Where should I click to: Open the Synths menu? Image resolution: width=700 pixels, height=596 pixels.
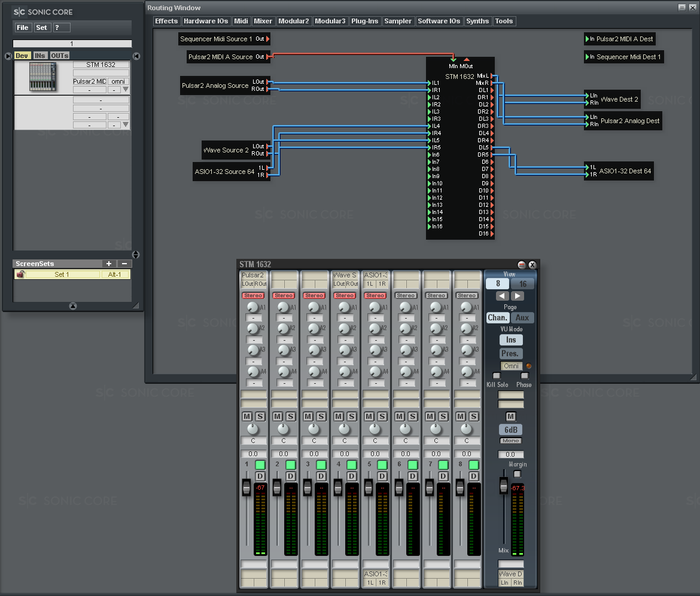(477, 21)
